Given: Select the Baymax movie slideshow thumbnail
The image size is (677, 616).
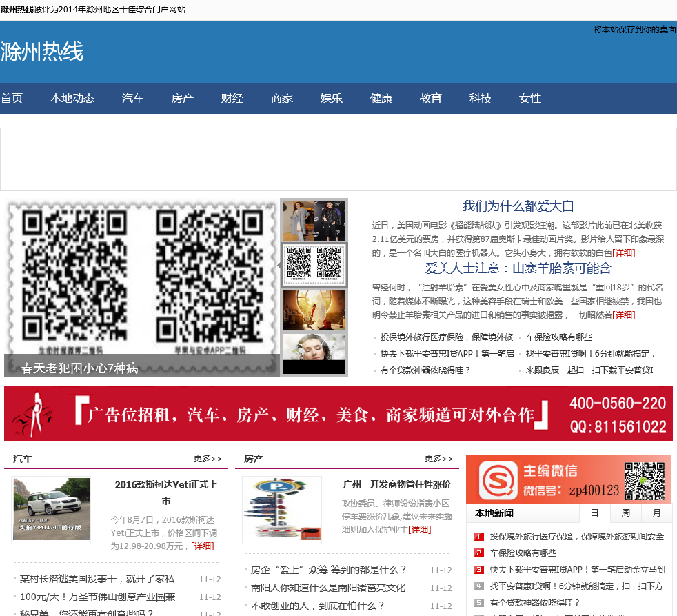Looking at the screenshot, I should click(314, 309).
